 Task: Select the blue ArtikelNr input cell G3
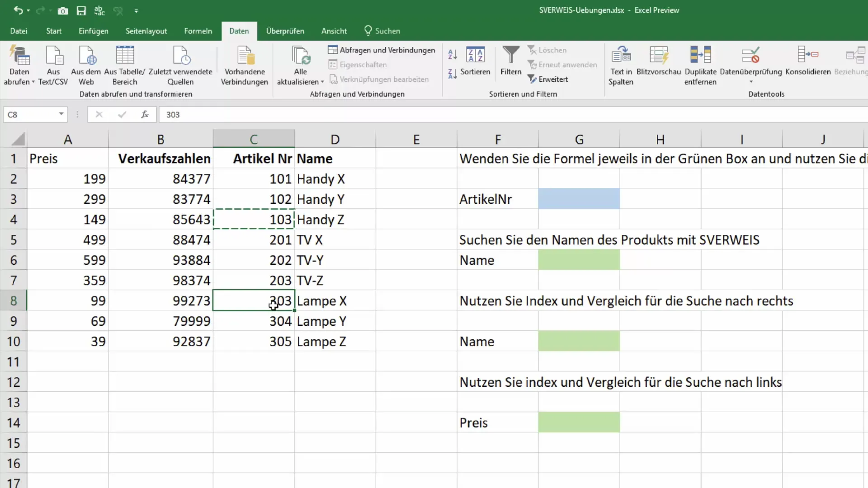[579, 199]
